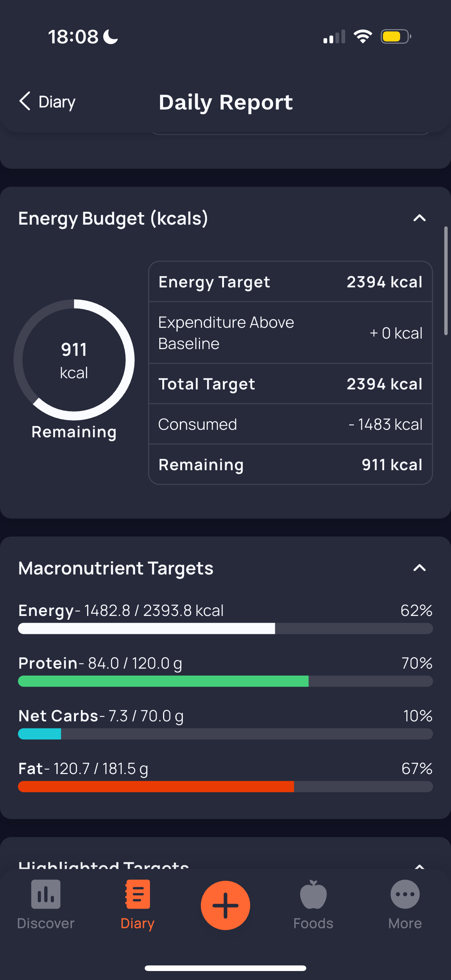
Task: Tap the back chevron to Diary
Action: click(25, 102)
